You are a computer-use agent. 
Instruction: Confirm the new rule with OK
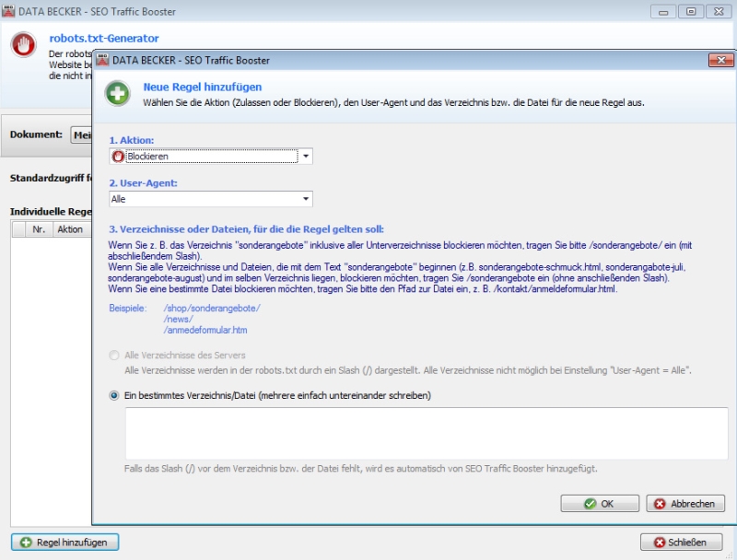600,504
